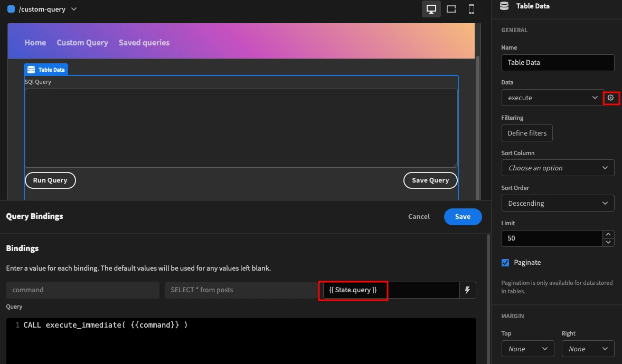622x364 pixels.
Task: Click the Save Query button
Action: (x=430, y=180)
